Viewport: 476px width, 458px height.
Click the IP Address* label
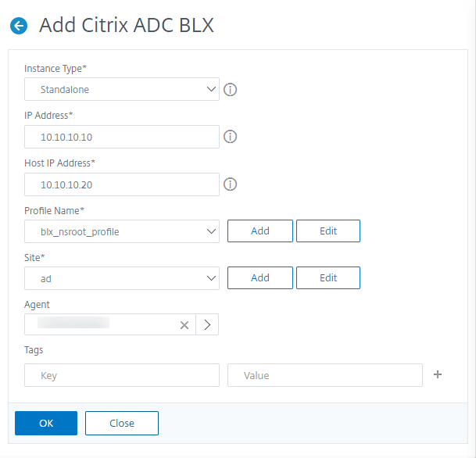[x=48, y=116]
